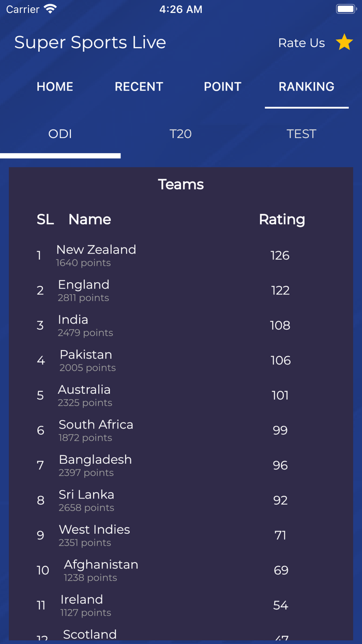Tap the battery indicator icon
Screen dimensions: 362x644
click(345, 9)
